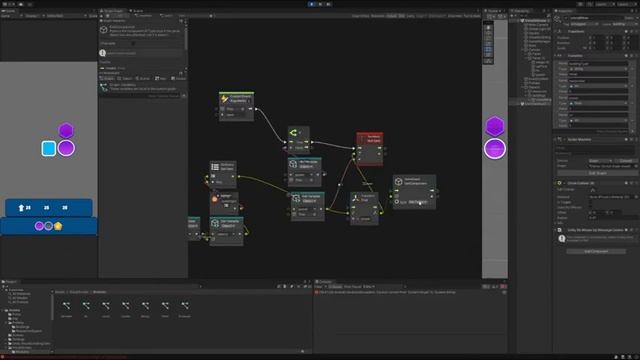Select the Dictionary Get Item node icon
Viewport: 640px width, 360px height.
(x=215, y=167)
